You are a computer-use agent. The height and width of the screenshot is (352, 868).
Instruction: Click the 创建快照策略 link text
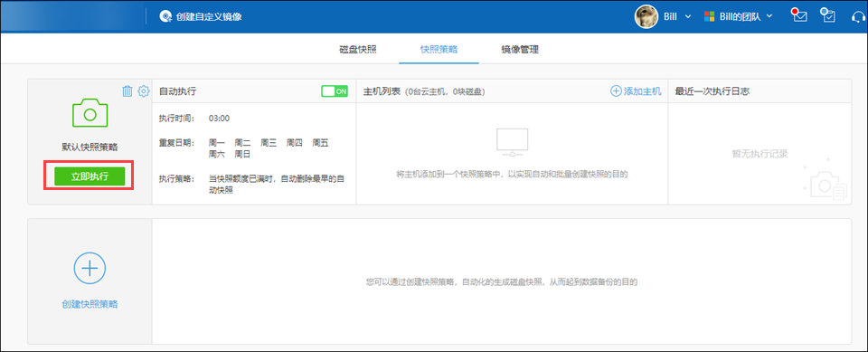pos(90,304)
